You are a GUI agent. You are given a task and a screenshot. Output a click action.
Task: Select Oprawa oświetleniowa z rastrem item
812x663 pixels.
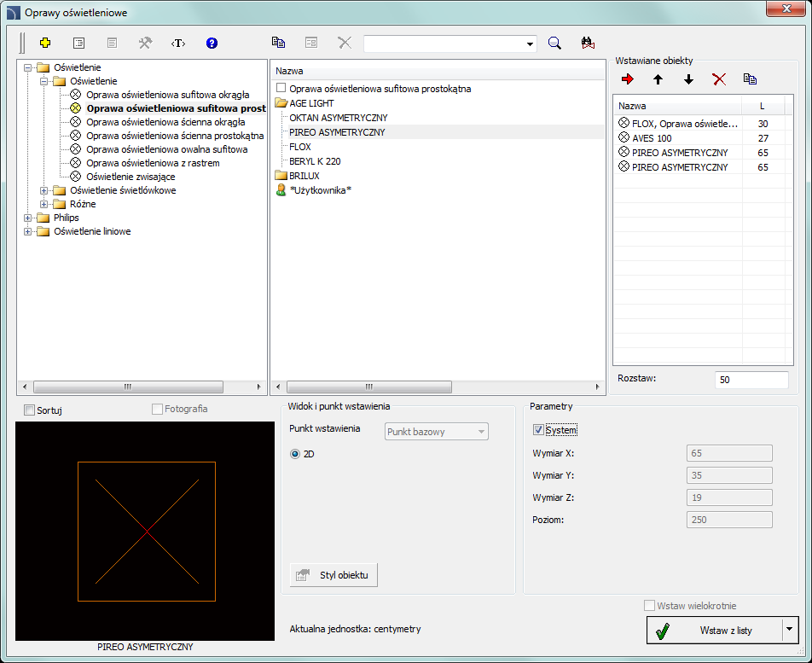point(153,163)
